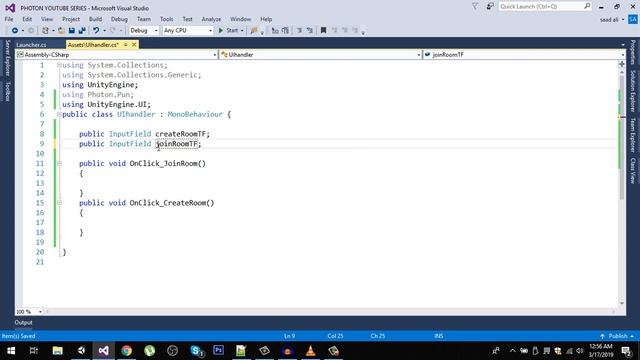The image size is (640, 360).
Task: Click the Find in Files toolbar icon
Action: tap(254, 31)
